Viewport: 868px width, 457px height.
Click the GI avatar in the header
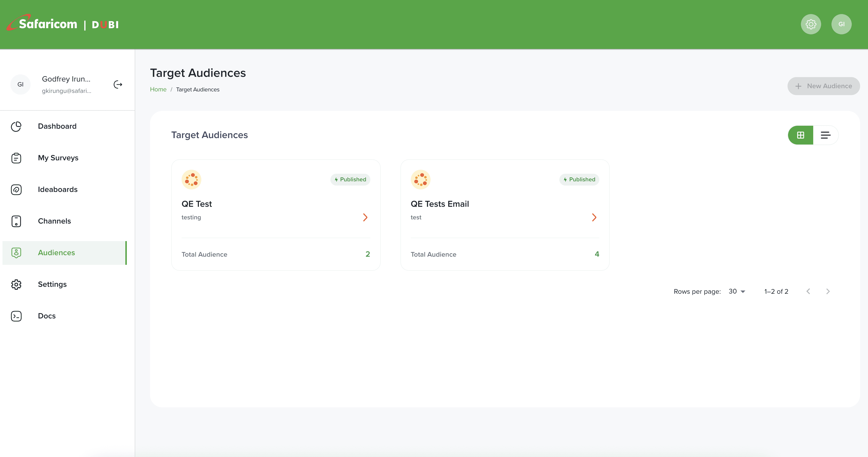click(841, 24)
